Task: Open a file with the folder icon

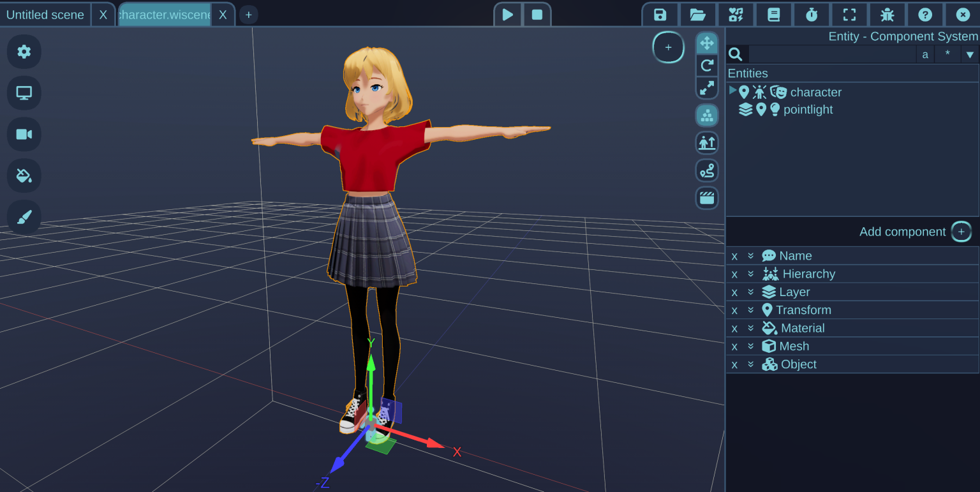Action: click(x=698, y=15)
